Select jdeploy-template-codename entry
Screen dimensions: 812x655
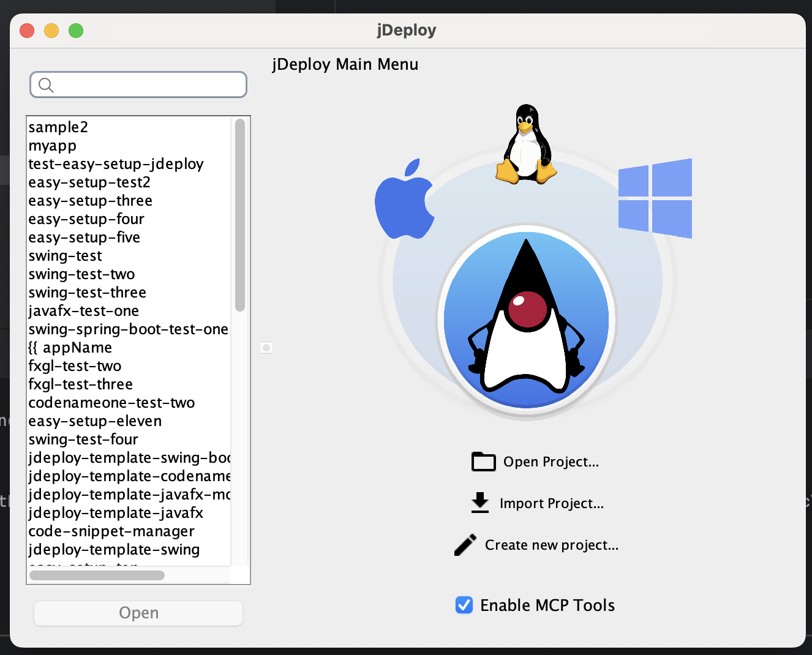click(x=129, y=476)
